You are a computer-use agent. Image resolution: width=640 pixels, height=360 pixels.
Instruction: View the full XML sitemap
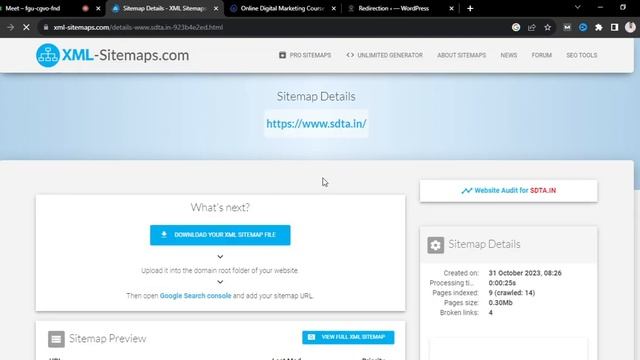click(x=348, y=337)
